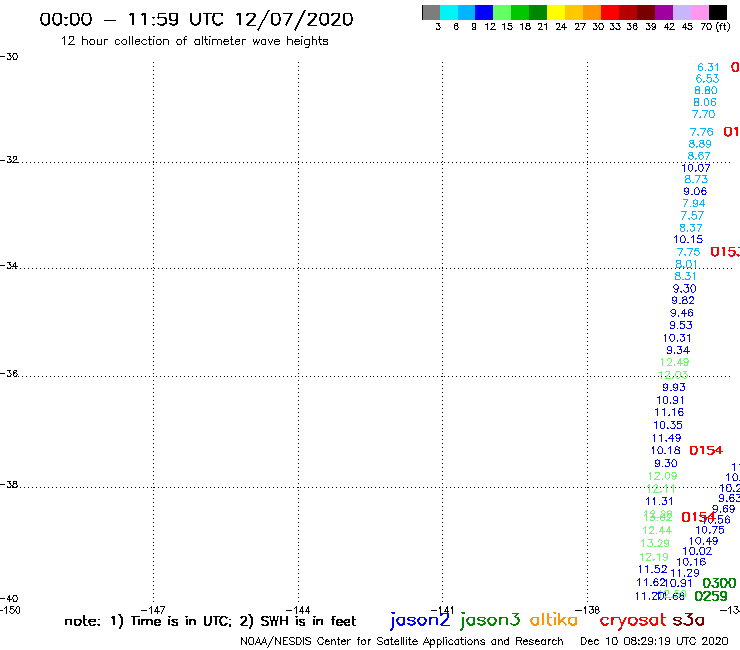
Task: Click the green time label 0300
Action: point(719,583)
